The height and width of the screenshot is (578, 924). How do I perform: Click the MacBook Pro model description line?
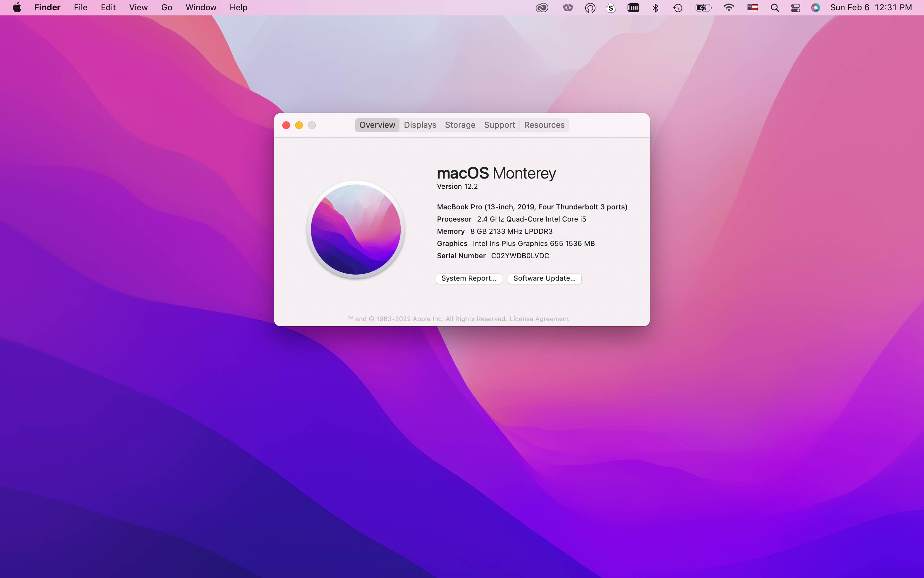click(x=532, y=207)
